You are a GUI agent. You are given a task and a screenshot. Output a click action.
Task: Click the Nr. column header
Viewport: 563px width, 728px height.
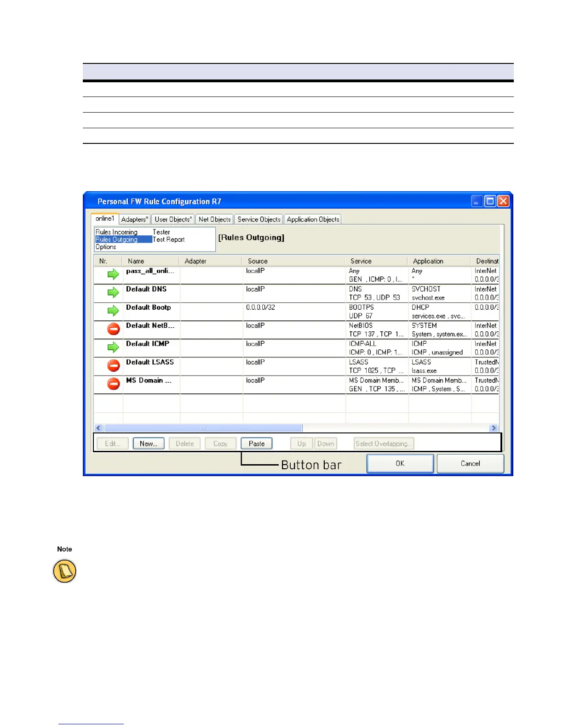pos(108,261)
